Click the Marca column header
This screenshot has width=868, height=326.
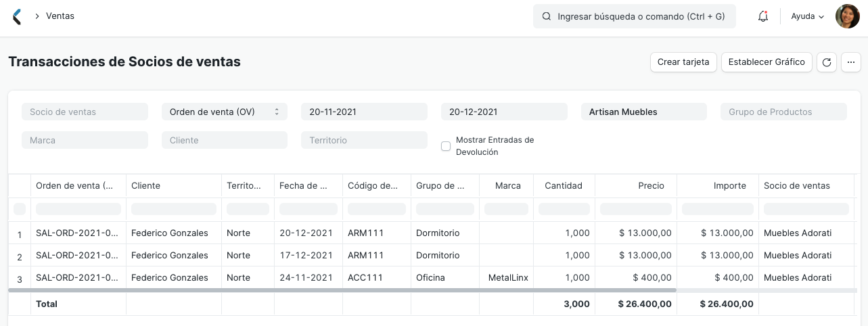[x=507, y=185]
